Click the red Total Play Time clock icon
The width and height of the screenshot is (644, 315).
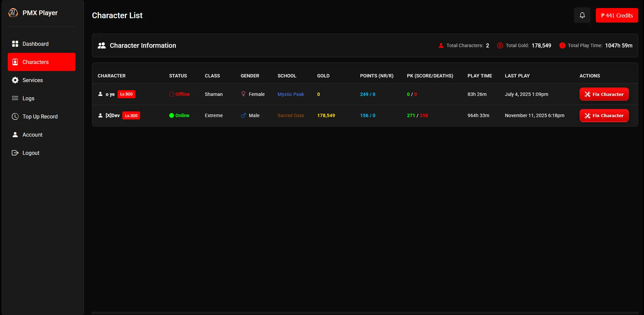pos(562,45)
